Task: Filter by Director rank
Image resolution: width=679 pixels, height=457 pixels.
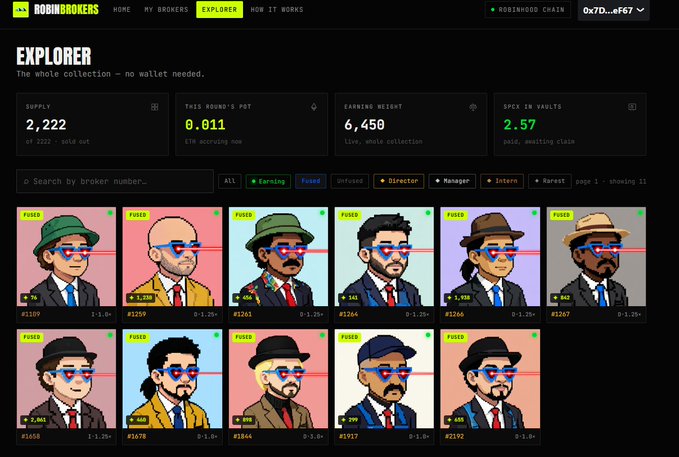Action: (x=399, y=181)
